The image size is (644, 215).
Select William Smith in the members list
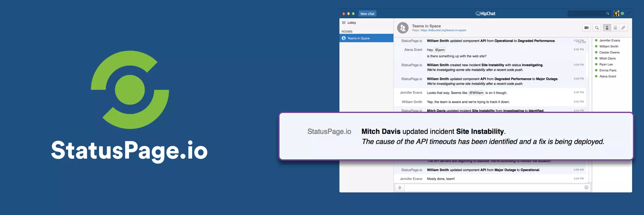pyautogui.click(x=608, y=46)
